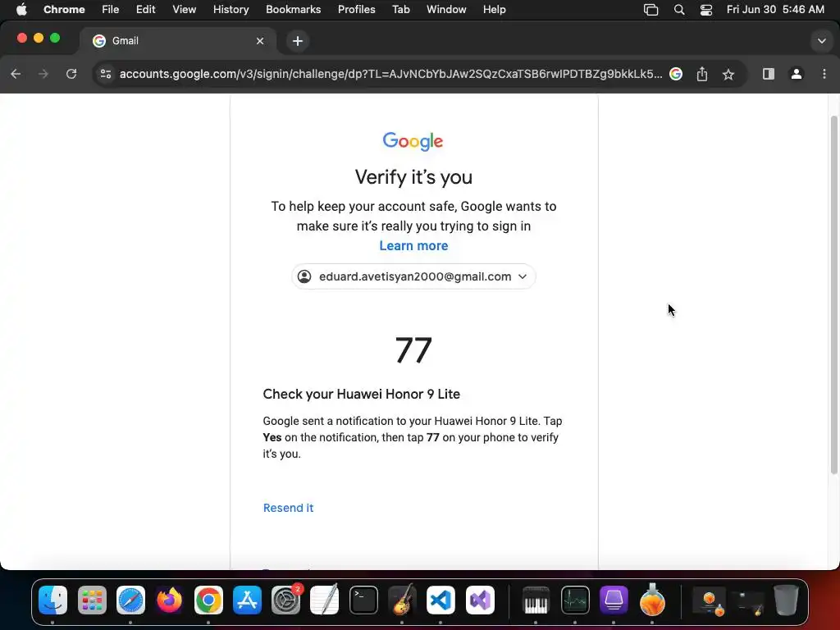The image size is (840, 630).
Task: Click the large 77 verification number
Action: (413, 350)
